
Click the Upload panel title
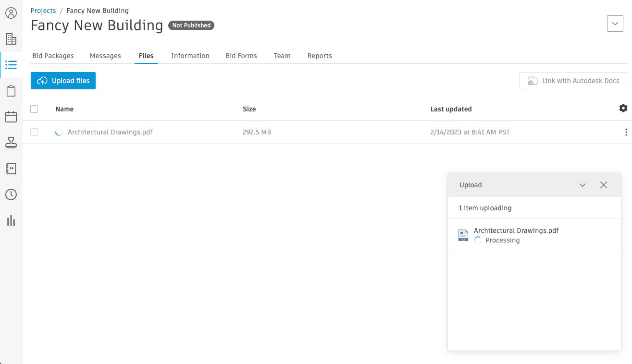pyautogui.click(x=471, y=185)
